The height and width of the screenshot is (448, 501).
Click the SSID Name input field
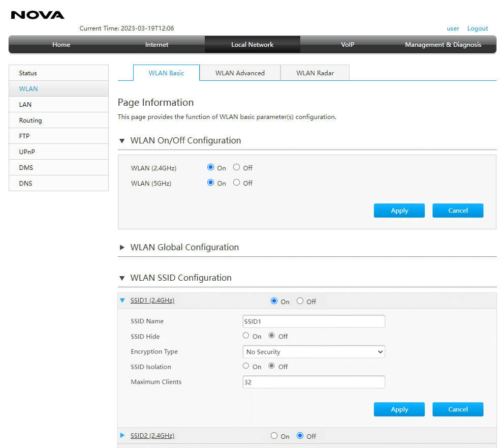click(314, 321)
